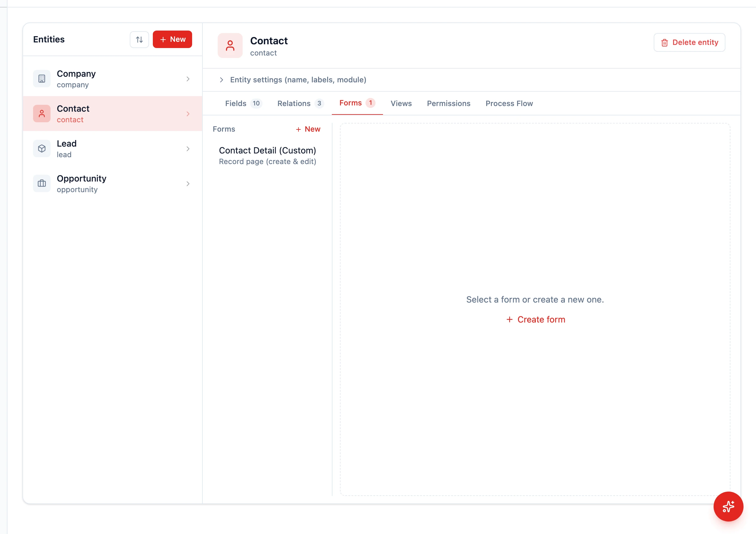The height and width of the screenshot is (534, 756).
Task: Click the Fields count badge 10
Action: pyautogui.click(x=256, y=103)
